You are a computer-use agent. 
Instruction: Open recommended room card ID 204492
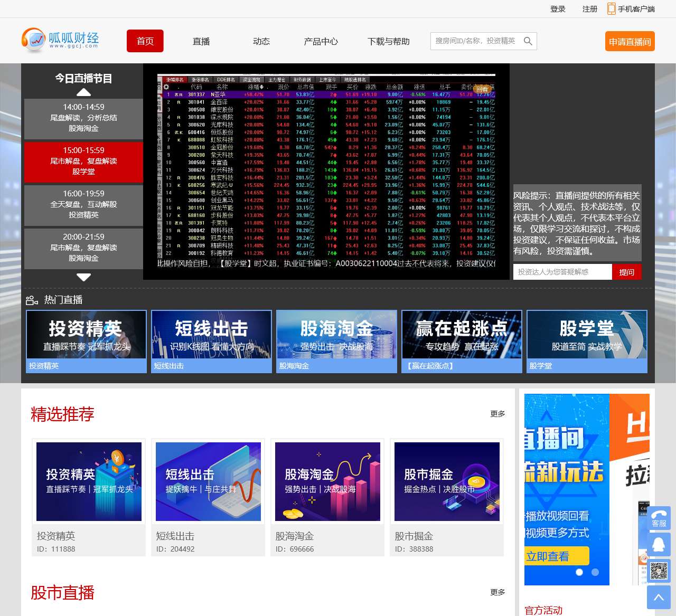click(x=208, y=497)
